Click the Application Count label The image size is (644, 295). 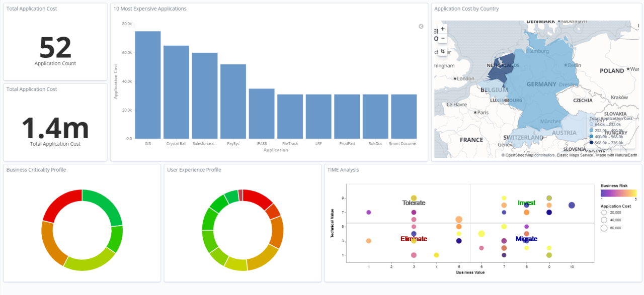pyautogui.click(x=55, y=64)
